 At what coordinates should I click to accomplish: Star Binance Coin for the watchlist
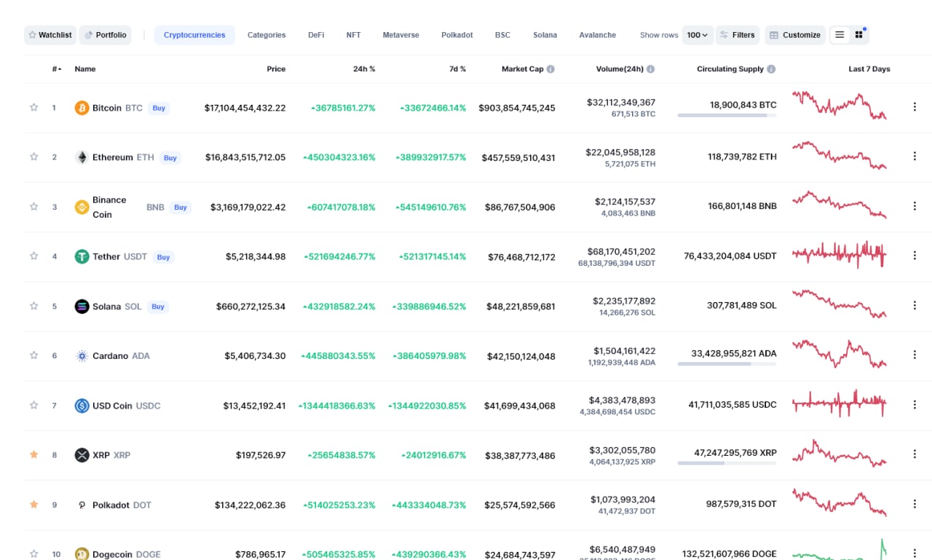coord(33,206)
